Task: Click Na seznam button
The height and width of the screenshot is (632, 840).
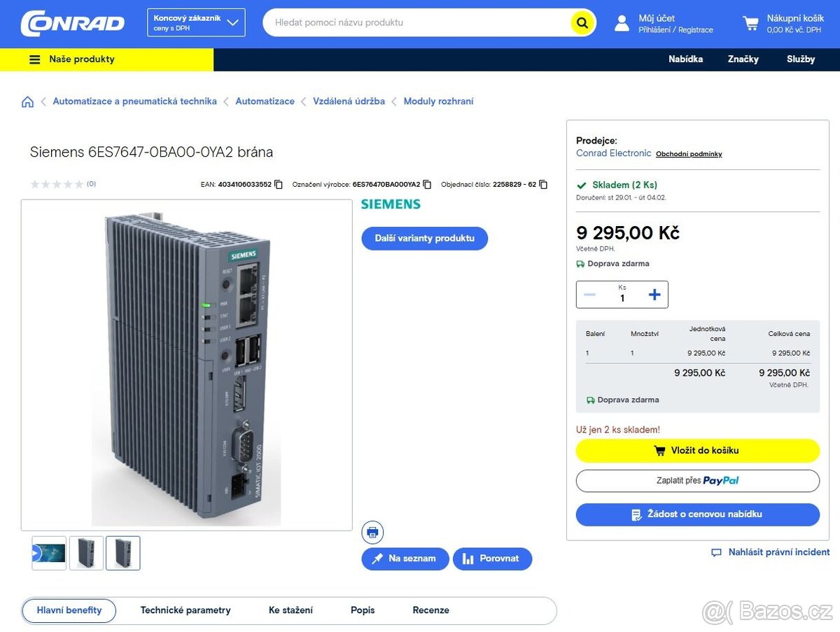Action: point(405,559)
